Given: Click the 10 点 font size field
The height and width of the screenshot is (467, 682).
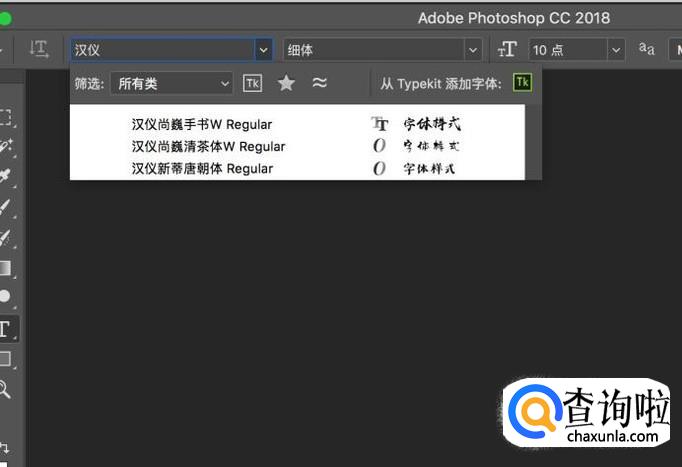Looking at the screenshot, I should 568,50.
